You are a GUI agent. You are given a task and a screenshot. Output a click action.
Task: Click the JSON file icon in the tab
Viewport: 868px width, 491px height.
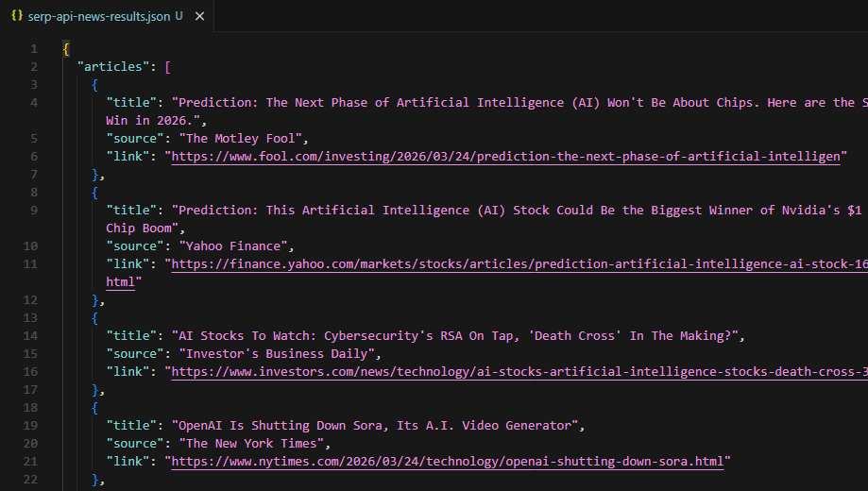(x=17, y=15)
